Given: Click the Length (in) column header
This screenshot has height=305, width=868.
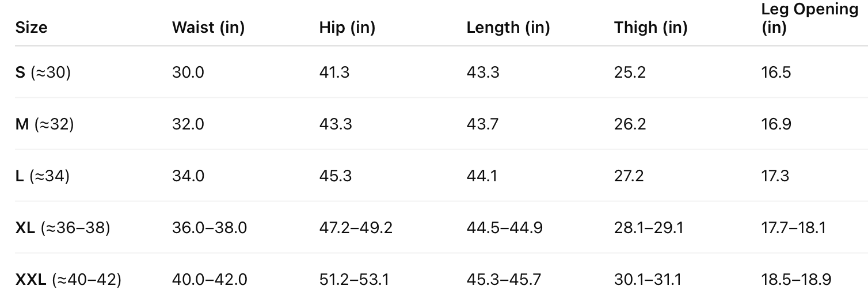Looking at the screenshot, I should pos(508,27).
